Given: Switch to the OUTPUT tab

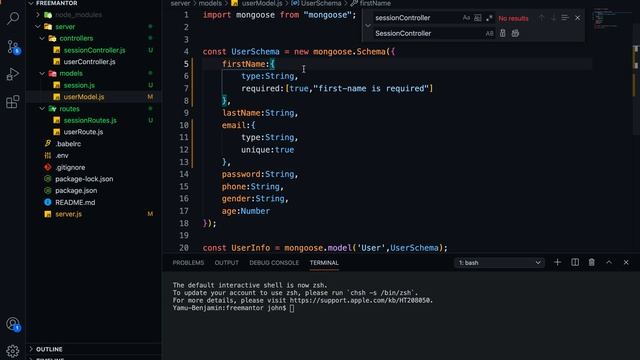Looking at the screenshot, I should pos(227,263).
